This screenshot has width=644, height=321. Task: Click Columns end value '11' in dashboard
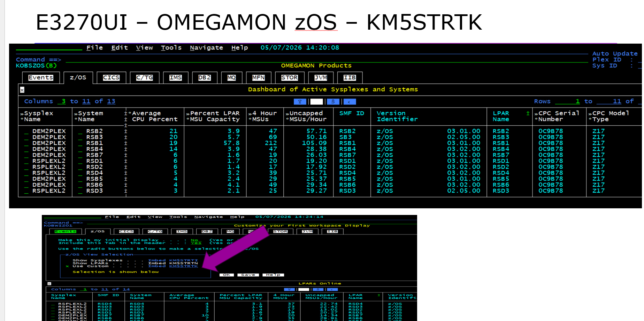pos(86,101)
